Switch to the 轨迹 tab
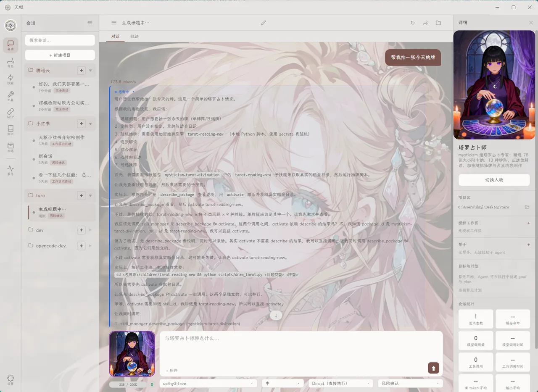This screenshot has height=392, width=538. (134, 37)
